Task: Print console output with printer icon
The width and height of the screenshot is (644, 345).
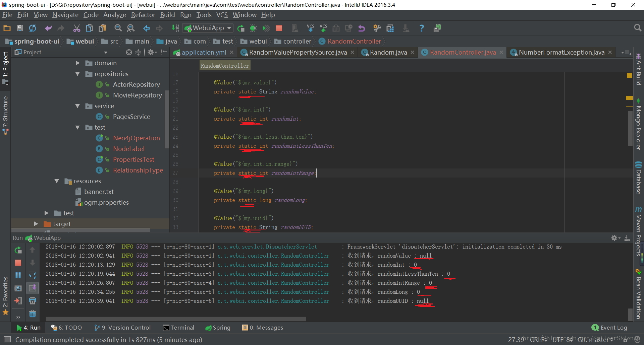Action: coord(33,301)
